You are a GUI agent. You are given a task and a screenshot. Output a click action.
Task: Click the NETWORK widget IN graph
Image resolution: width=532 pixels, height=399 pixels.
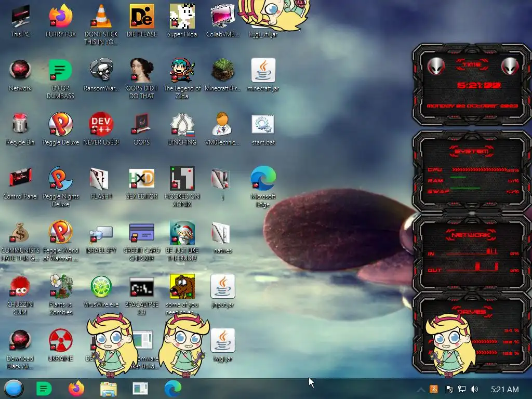pyautogui.click(x=472, y=252)
